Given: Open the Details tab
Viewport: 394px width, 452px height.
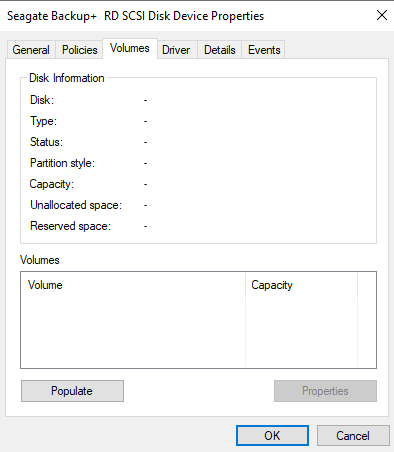Looking at the screenshot, I should (220, 50).
